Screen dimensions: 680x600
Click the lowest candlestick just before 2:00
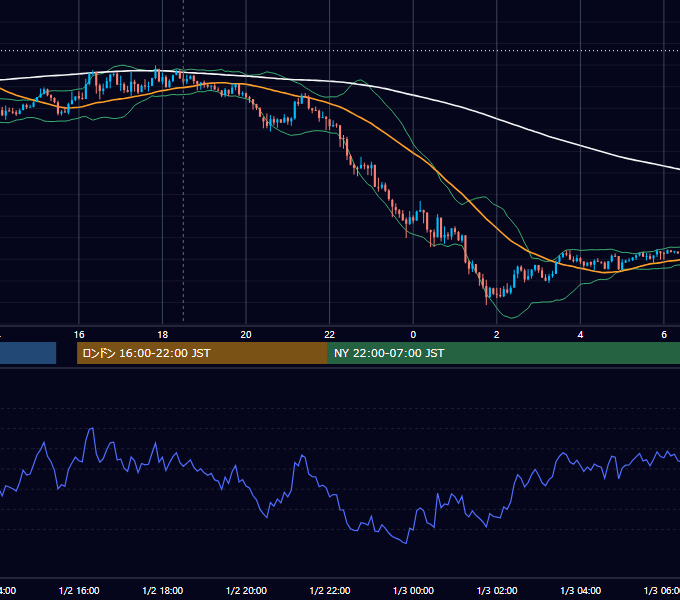(x=486, y=293)
